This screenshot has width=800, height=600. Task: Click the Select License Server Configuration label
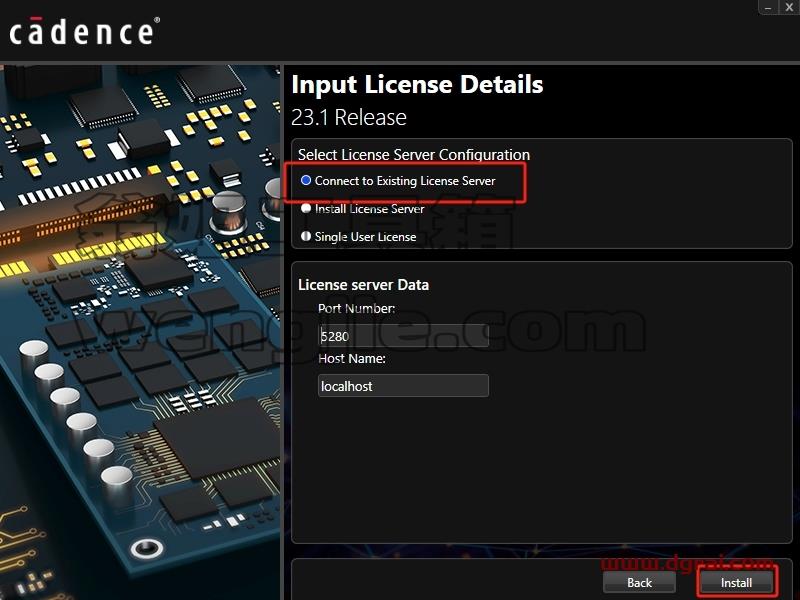click(x=414, y=155)
